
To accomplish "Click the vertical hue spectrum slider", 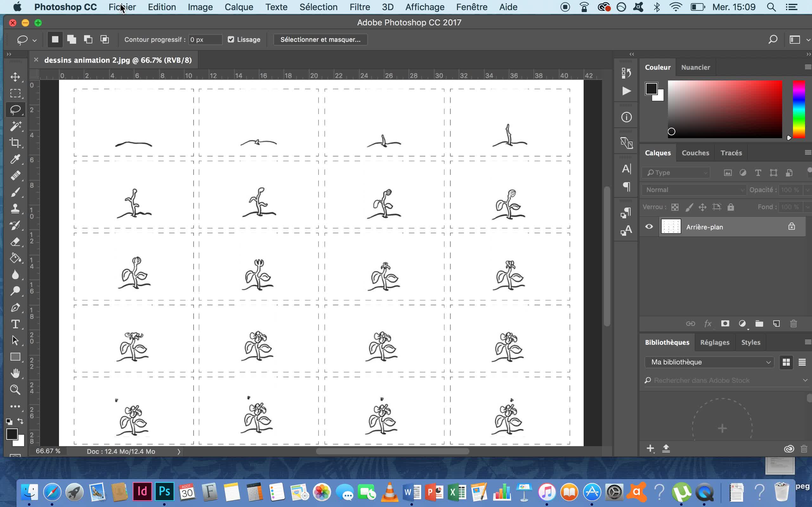I will (x=799, y=109).
